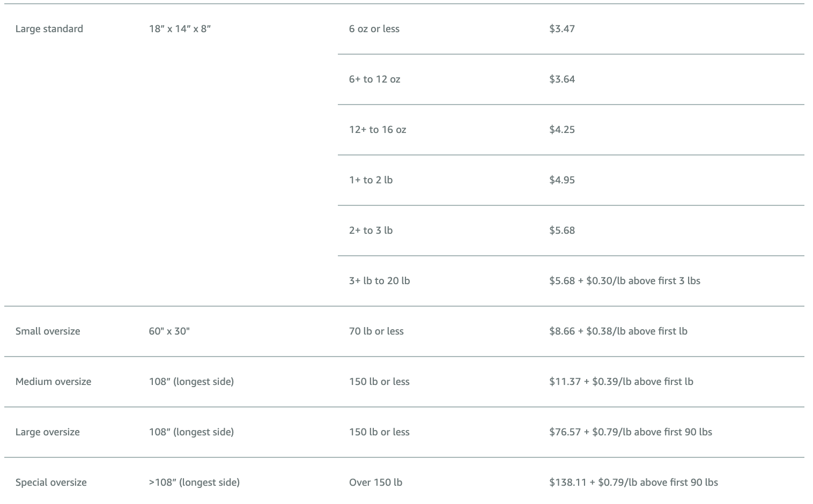Image resolution: width=813 pixels, height=504 pixels.
Task: Click the 3+ lb to 20 lb weight cell
Action: coord(380,281)
